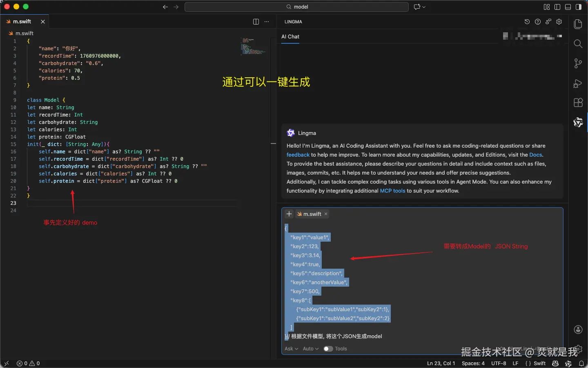588x368 pixels.
Task: Click the "recordTime": 1760976000000 line
Action: pyautogui.click(x=80, y=56)
